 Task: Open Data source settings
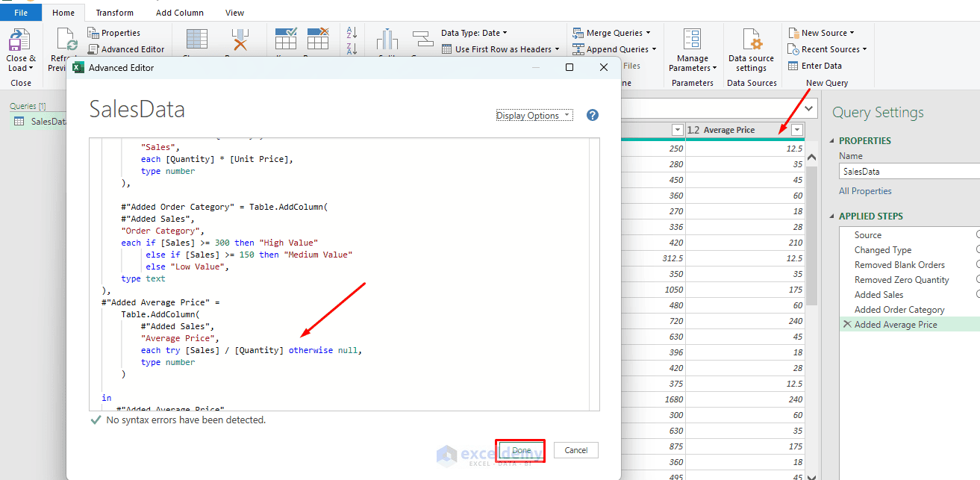(x=751, y=51)
